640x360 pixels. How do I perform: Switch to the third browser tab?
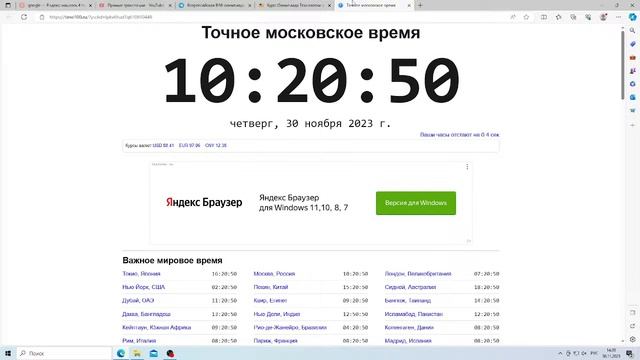[215, 5]
